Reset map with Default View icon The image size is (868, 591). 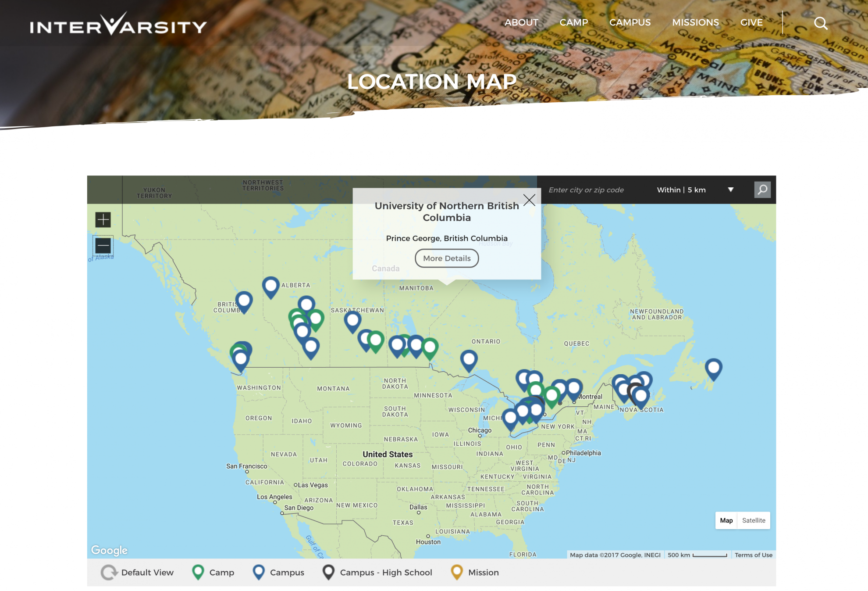(109, 572)
